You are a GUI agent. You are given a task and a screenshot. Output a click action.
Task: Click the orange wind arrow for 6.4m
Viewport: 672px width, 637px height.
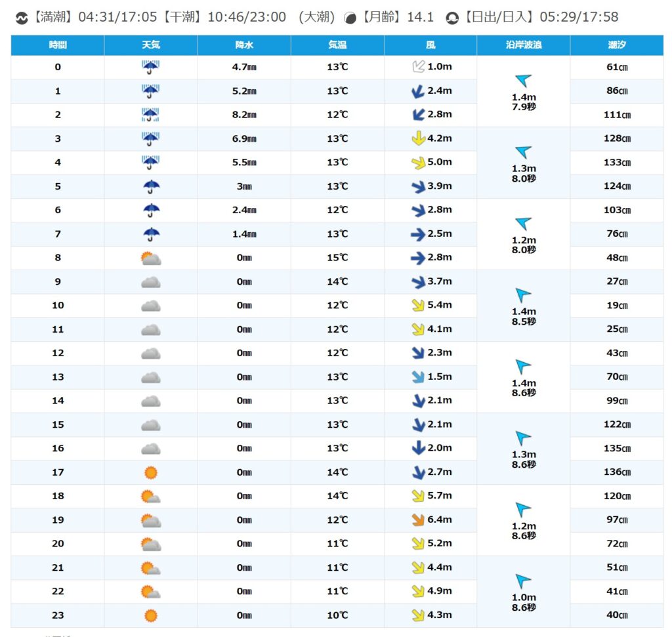(417, 520)
